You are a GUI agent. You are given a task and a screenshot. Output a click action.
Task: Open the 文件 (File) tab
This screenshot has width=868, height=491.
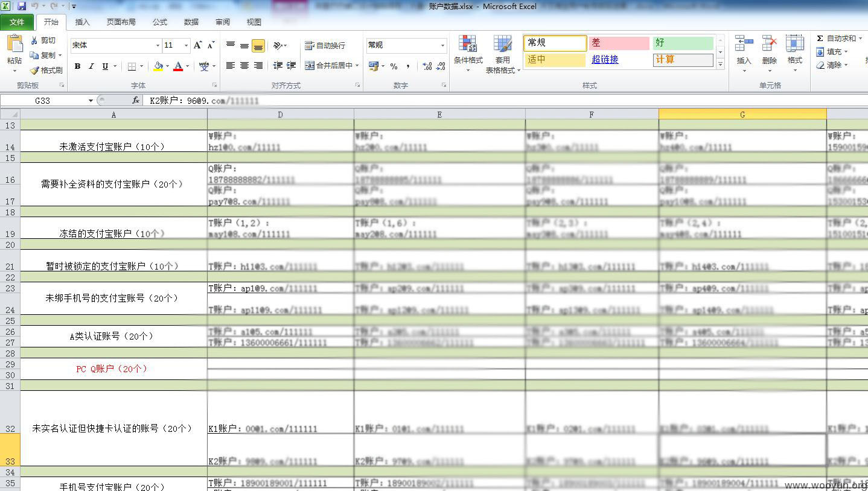click(17, 22)
